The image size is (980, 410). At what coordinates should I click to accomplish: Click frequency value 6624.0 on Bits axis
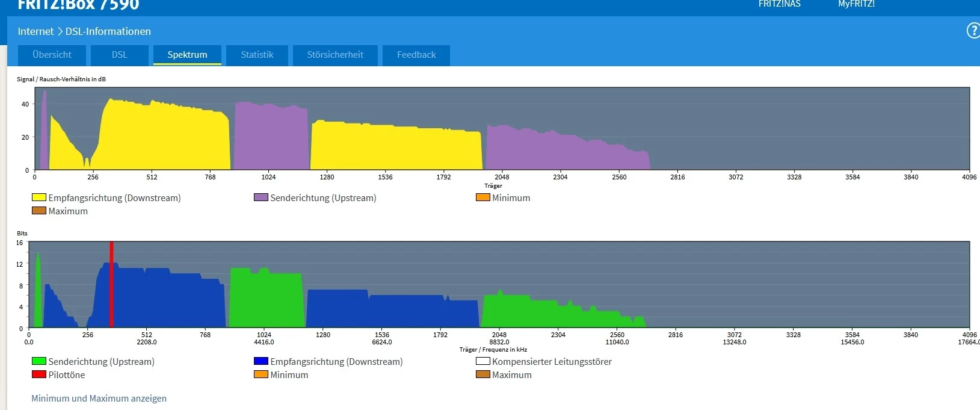(382, 342)
